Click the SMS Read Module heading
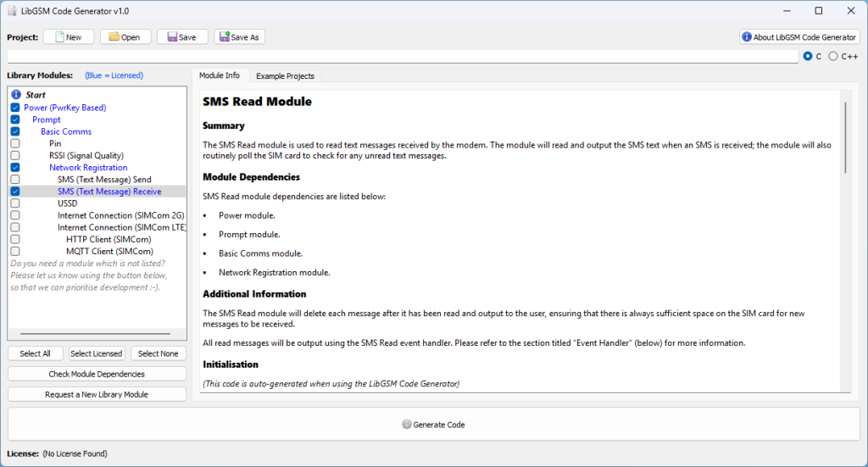Viewport: 868px width, 467px height. click(x=257, y=101)
